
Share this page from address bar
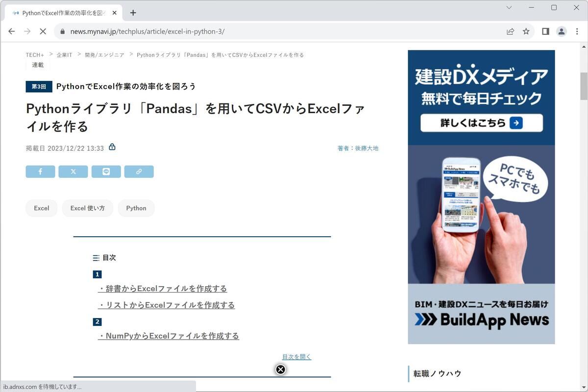pyautogui.click(x=510, y=31)
